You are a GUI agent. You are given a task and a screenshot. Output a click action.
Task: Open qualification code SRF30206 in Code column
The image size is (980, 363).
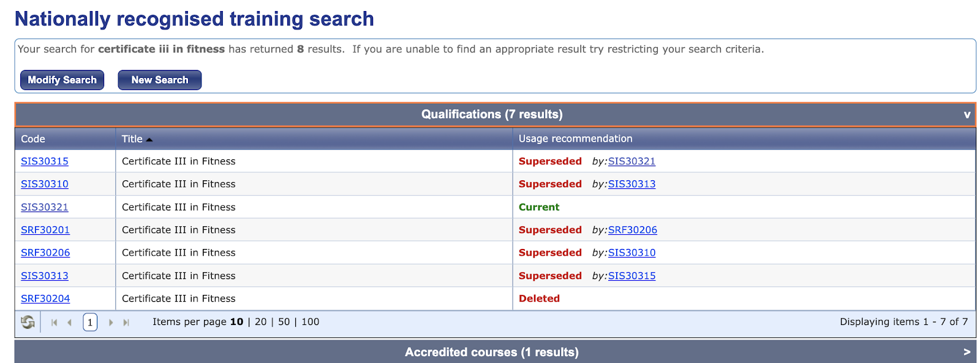pyautogui.click(x=45, y=253)
